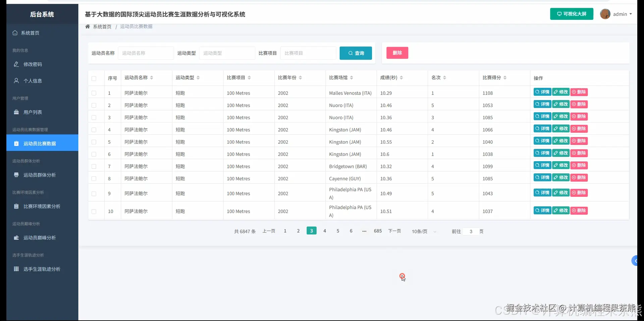Go to 系统首页 breadcrumb link
The image size is (644, 321).
102,27
